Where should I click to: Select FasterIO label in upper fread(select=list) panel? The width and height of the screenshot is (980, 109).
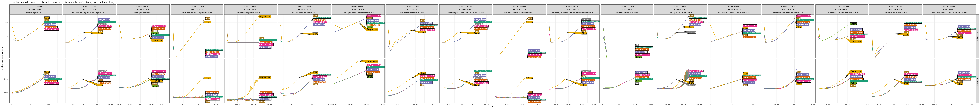pos(103,24)
